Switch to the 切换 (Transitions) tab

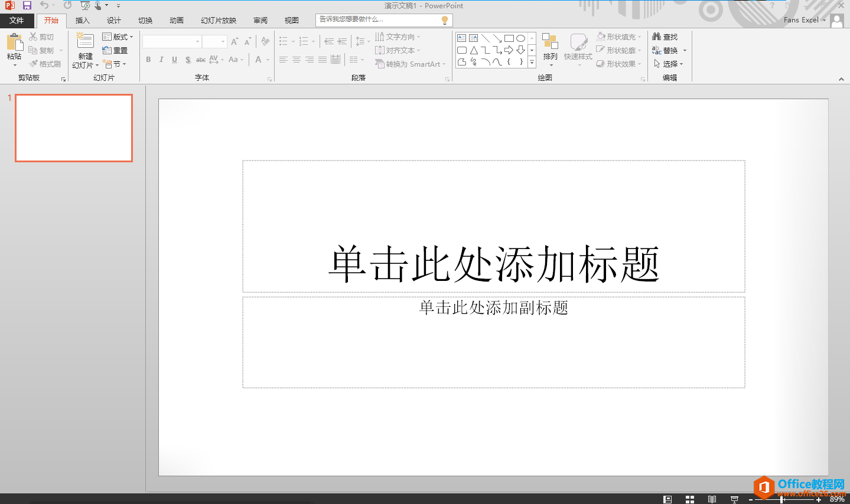click(145, 20)
